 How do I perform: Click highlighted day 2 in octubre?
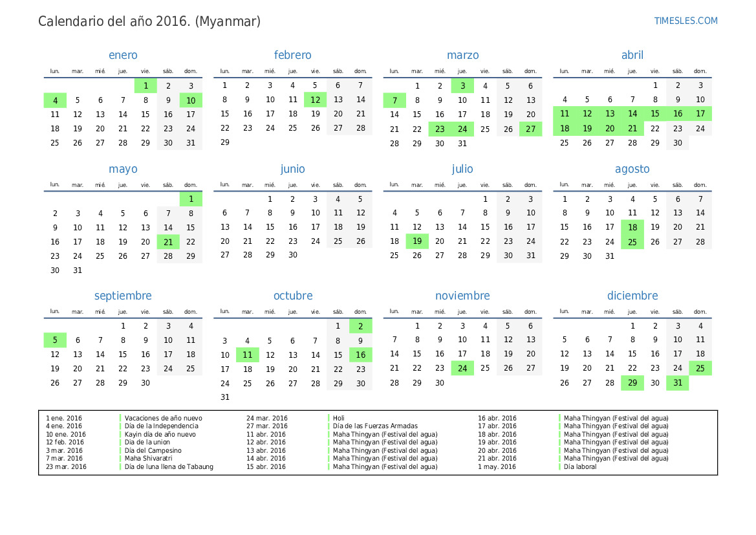click(361, 326)
